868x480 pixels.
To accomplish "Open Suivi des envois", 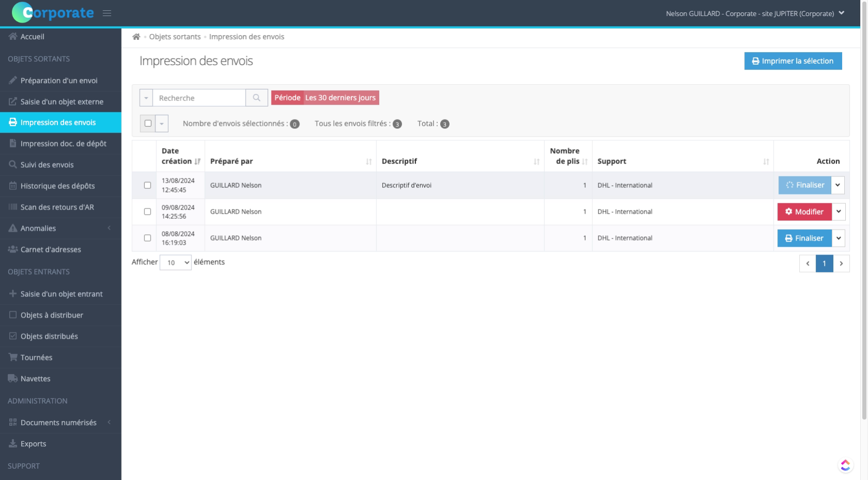I will click(61, 165).
